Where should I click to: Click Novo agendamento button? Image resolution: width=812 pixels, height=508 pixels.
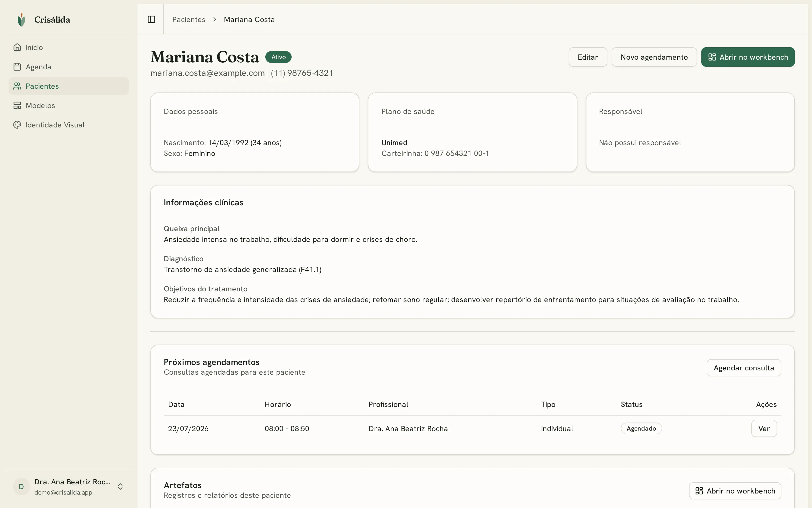[x=654, y=57]
